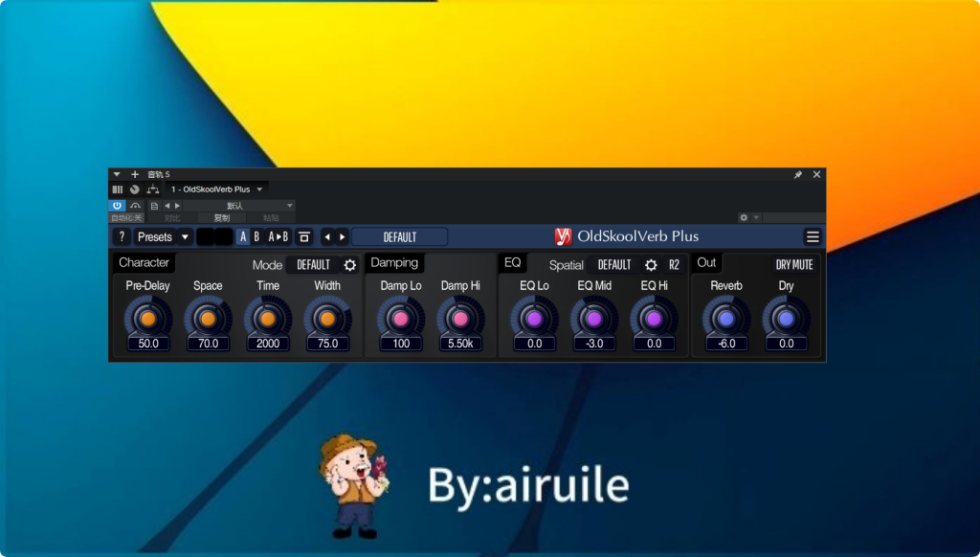This screenshot has width=980, height=557.
Task: Open the window menu triangle
Action: tap(116, 174)
